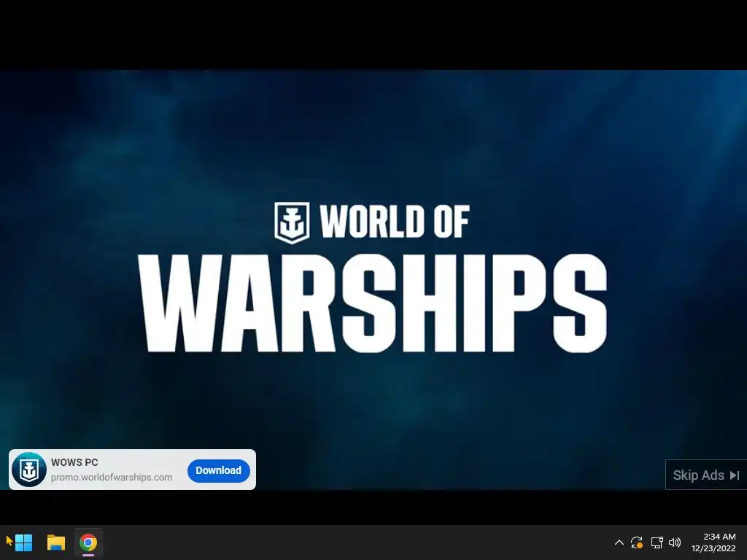Open the Windows Start menu
Viewport: 747px width, 560px height.
23,542
